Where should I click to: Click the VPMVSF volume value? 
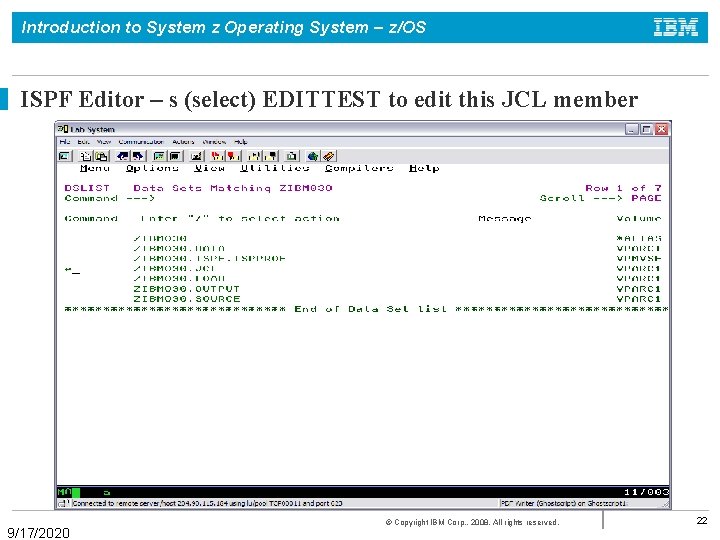pos(639,259)
